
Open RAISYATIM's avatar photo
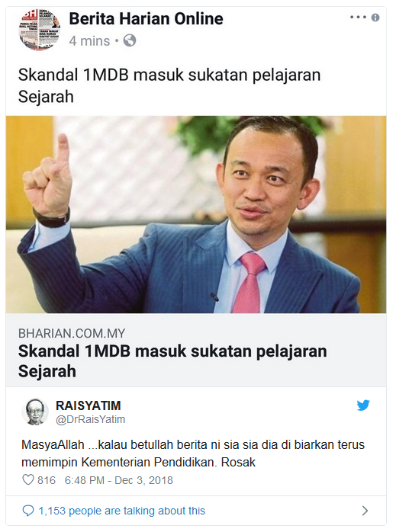pyautogui.click(x=35, y=412)
